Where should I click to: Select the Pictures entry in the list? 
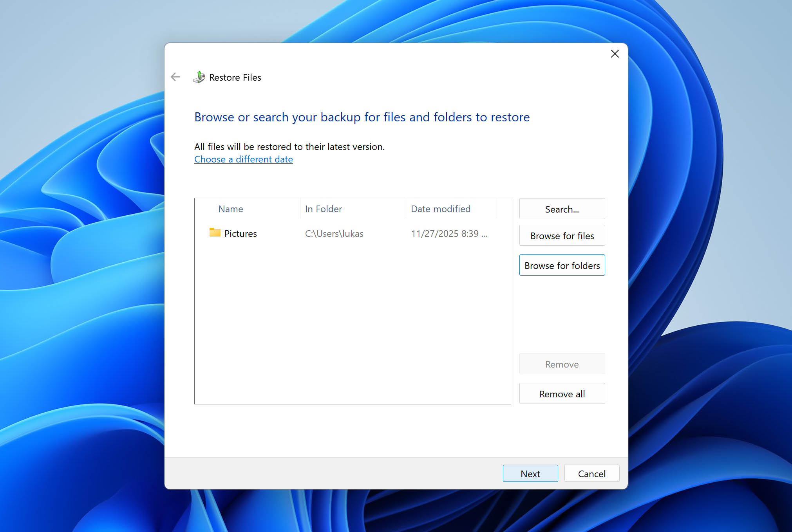click(240, 233)
